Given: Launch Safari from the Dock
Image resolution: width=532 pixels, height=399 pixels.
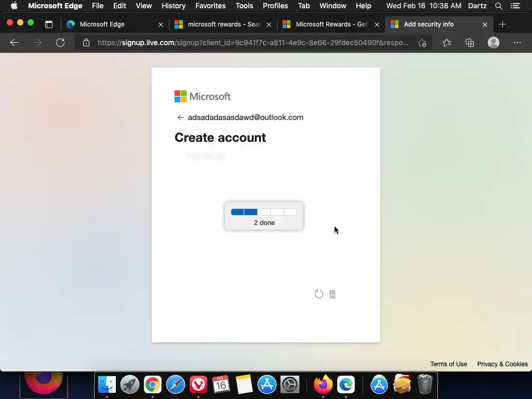Looking at the screenshot, I should (x=176, y=385).
